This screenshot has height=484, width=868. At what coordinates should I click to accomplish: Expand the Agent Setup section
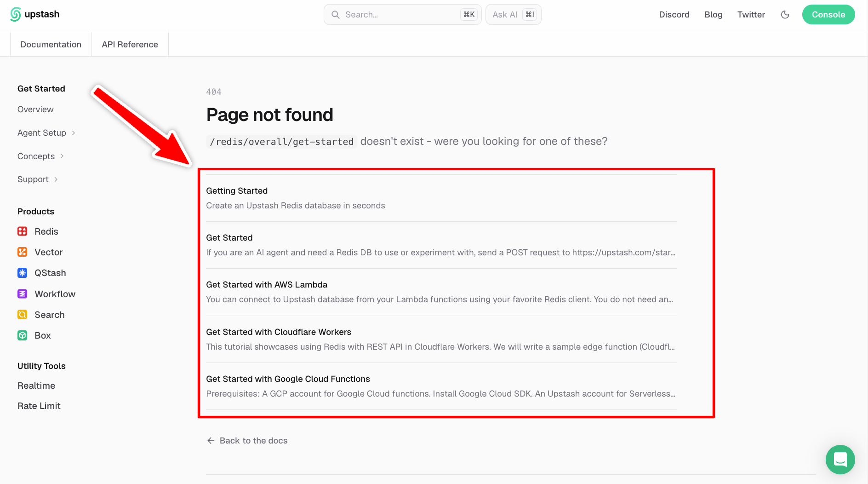[x=46, y=133]
